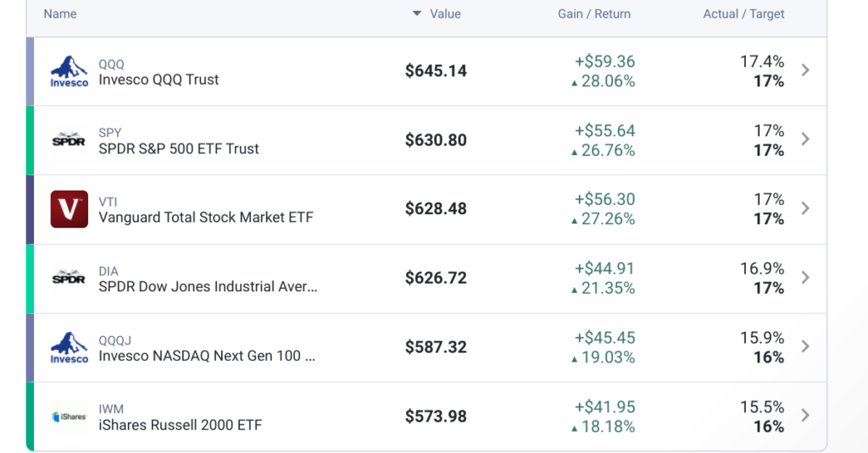The image size is (868, 453).
Task: Click the Vanguard logo icon for VTI
Action: (x=70, y=209)
